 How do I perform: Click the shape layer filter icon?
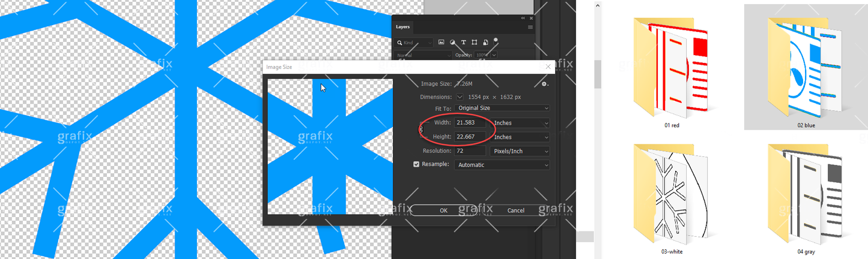[475, 43]
